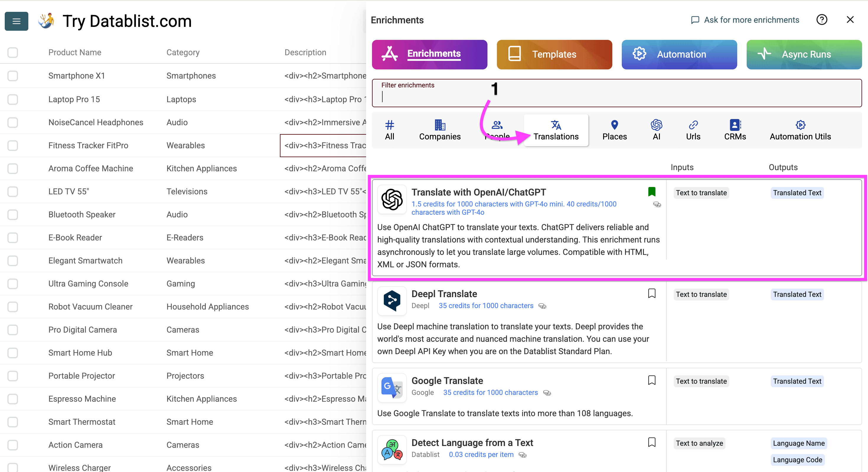Bookmark the Google Translate enrichment
Viewport: 868px width, 472px height.
[x=651, y=380]
